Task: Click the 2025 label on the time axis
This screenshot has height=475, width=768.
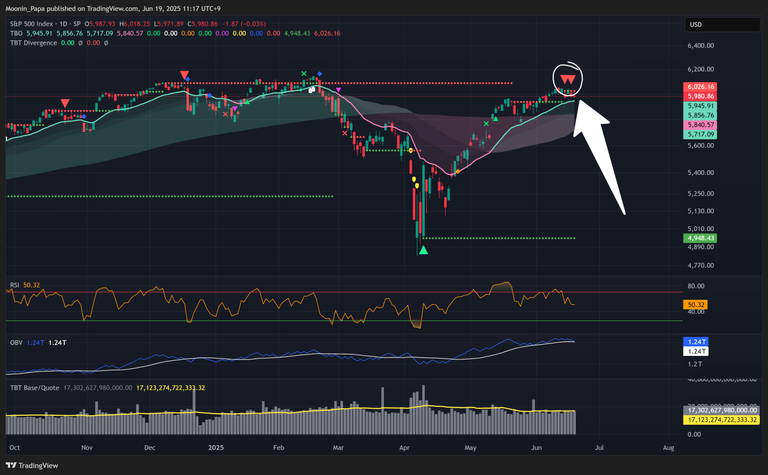Action: (216, 448)
